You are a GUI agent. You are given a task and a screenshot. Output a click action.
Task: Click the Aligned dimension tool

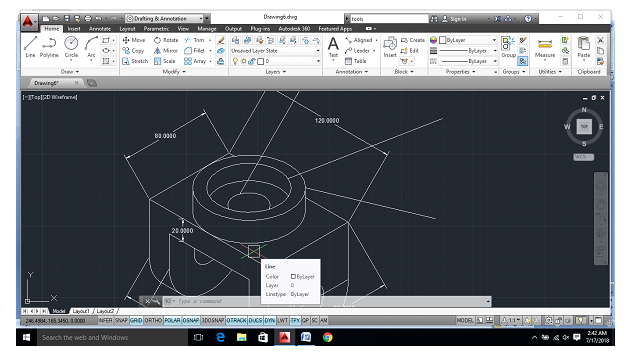(x=359, y=40)
